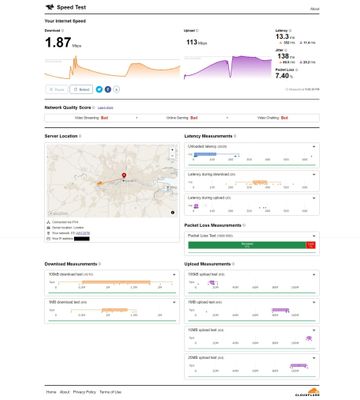Click the Cloudflare logo in footer

(307, 392)
